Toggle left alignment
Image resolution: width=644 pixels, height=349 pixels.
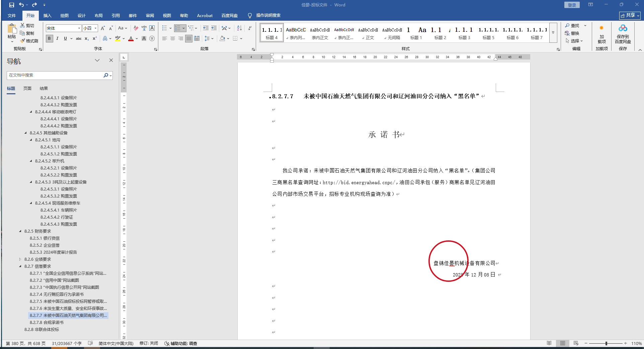tap(165, 38)
